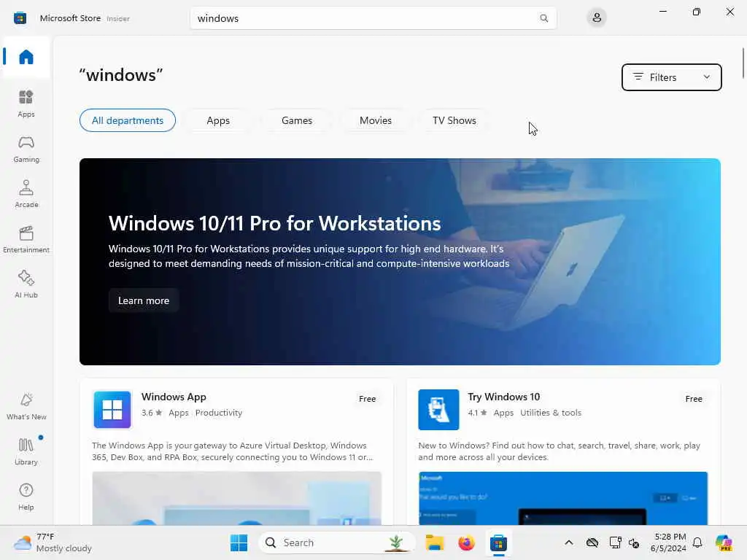
Task: Select All departments filter
Action: pyautogui.click(x=128, y=120)
